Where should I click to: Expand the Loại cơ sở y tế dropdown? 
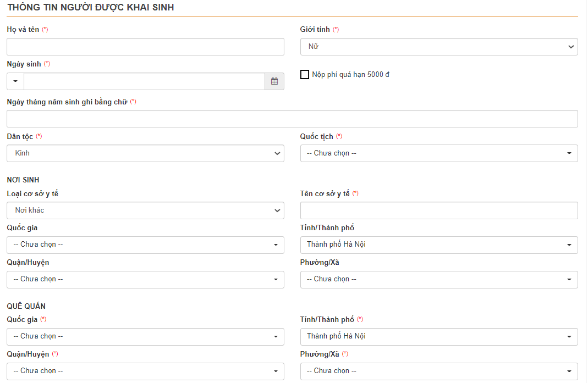(145, 210)
